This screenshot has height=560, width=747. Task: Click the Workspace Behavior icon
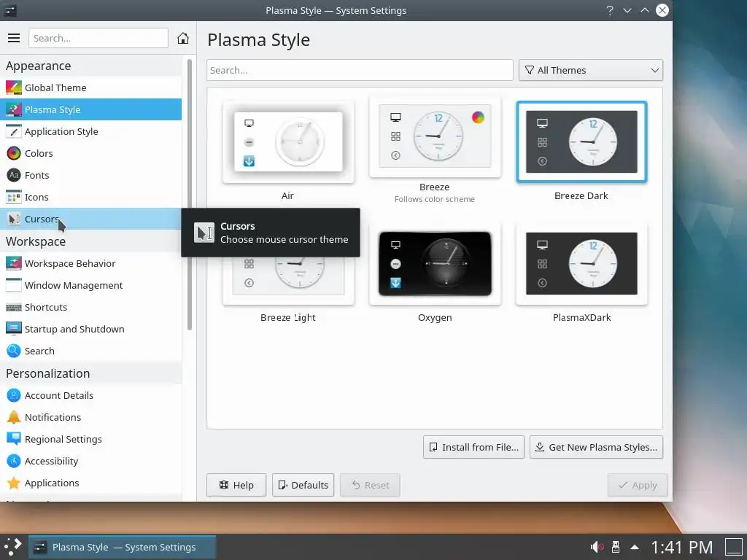pyautogui.click(x=14, y=263)
